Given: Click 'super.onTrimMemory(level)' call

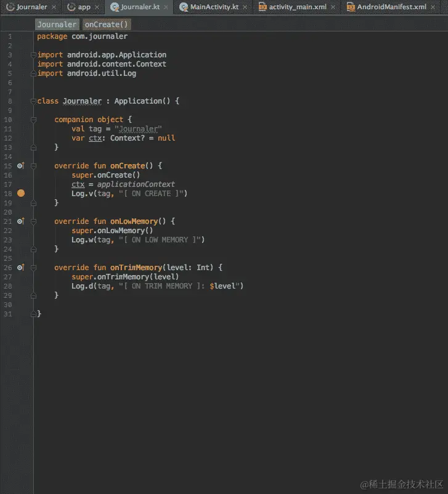Looking at the screenshot, I should click(125, 277).
